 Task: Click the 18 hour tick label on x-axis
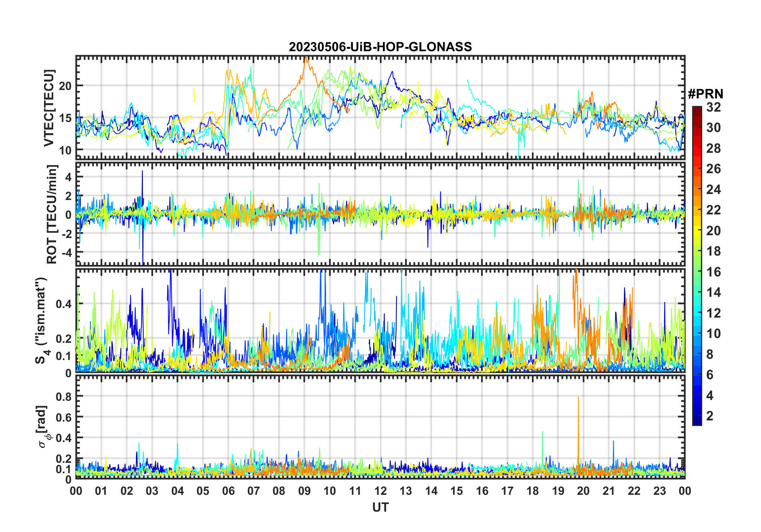(533, 491)
